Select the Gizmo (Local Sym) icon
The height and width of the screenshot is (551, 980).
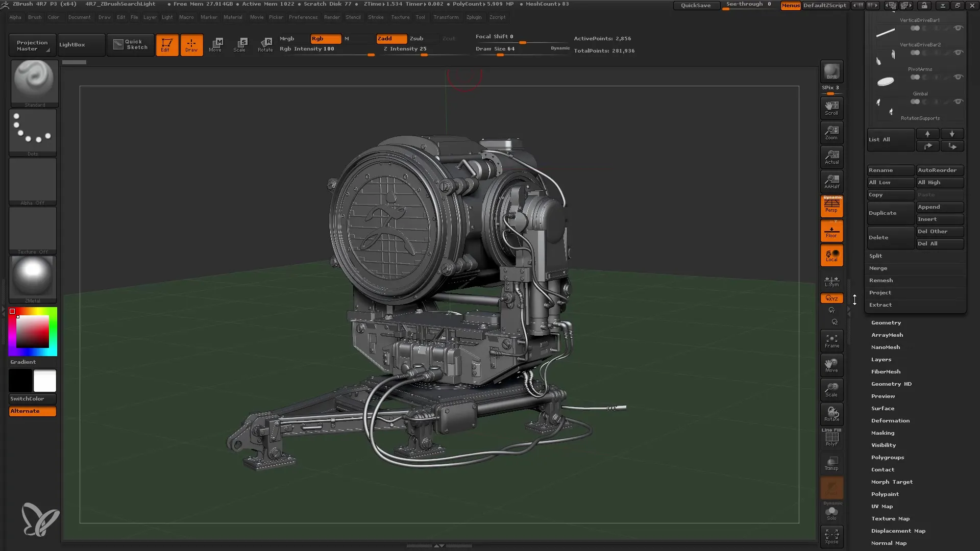(832, 281)
